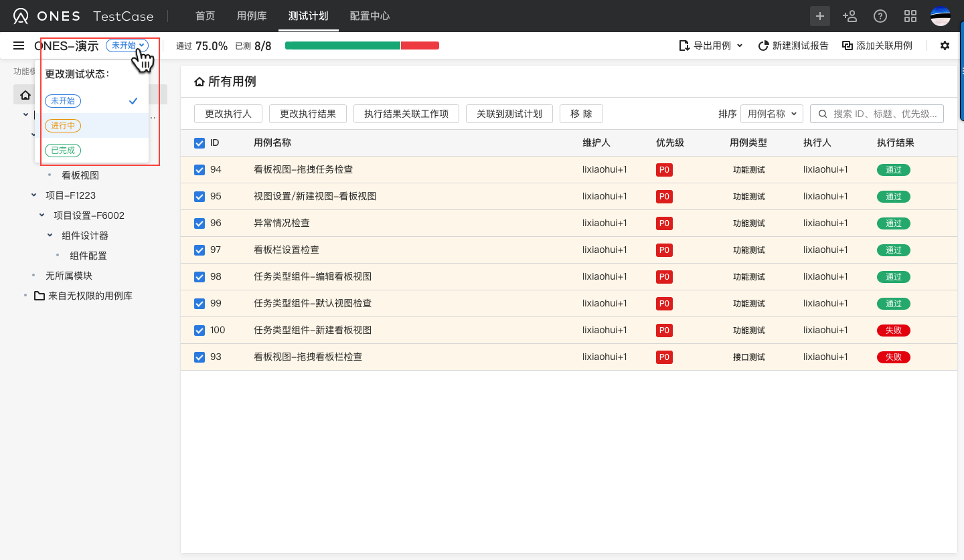Uncheck the checkbox for case 94
The height and width of the screenshot is (560, 964).
(x=199, y=170)
